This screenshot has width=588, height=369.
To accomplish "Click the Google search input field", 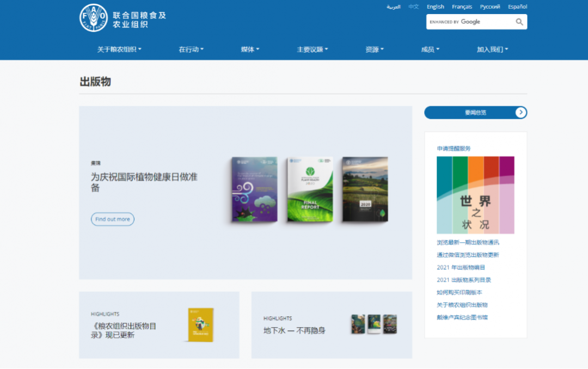I will [x=469, y=22].
